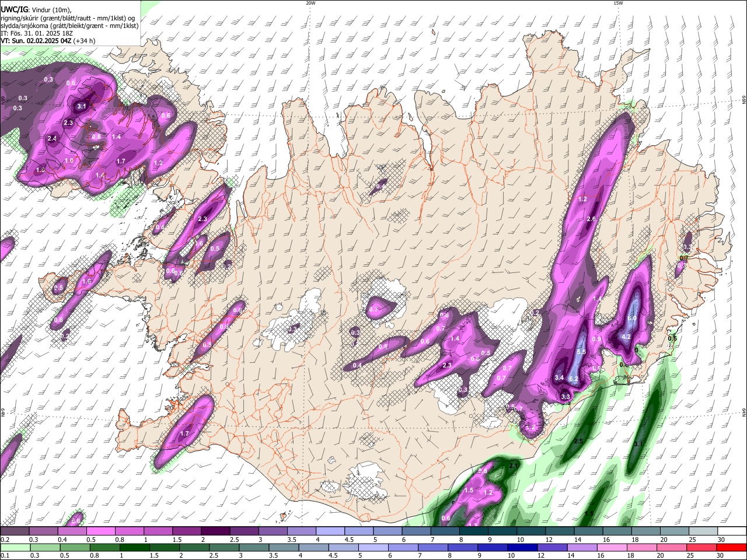
Task: Select the 'rigning/skúrir' legend description line
Action: click(68, 18)
